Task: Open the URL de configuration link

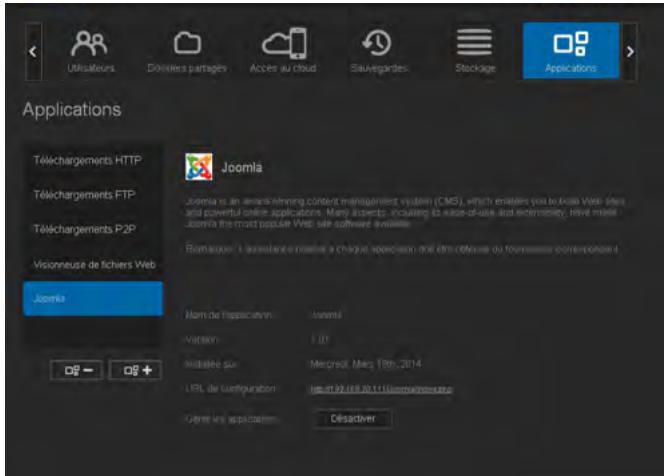Action: coord(381,389)
